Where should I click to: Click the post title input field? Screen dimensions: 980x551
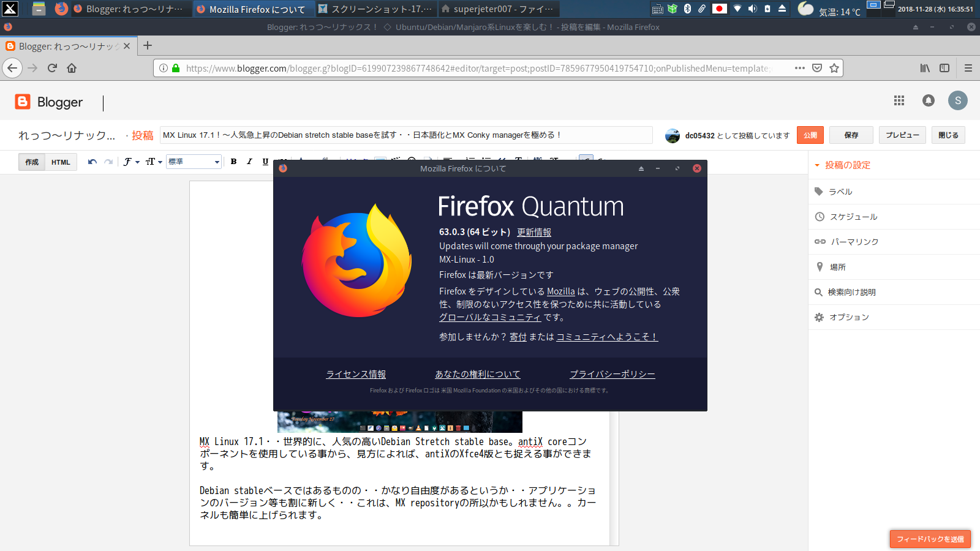pos(406,135)
